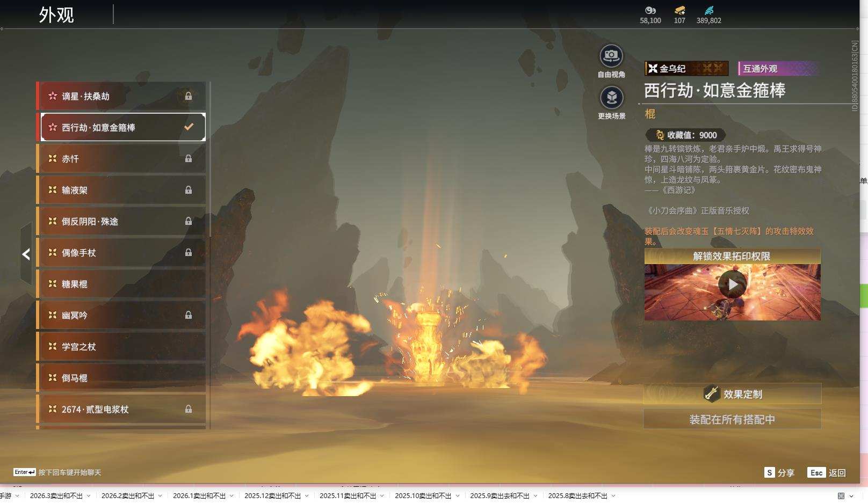Click the silver coin icon above 58,100
This screenshot has width=868, height=504.
click(x=650, y=10)
